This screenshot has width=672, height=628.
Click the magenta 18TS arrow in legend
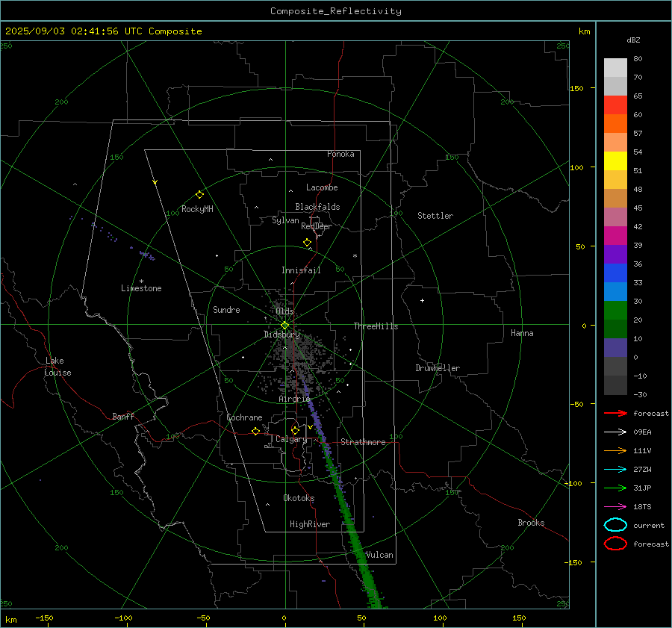point(615,507)
